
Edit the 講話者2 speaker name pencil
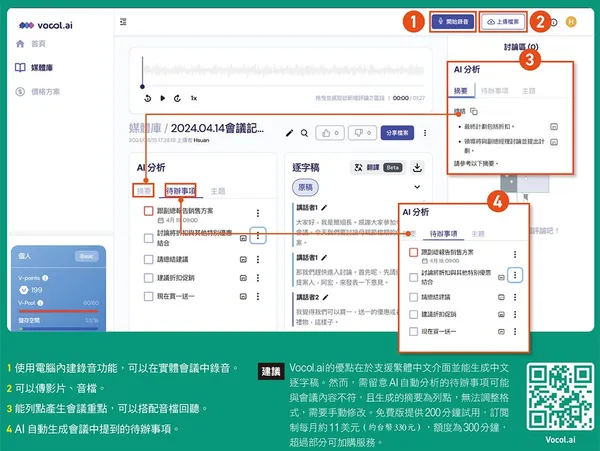tap(325, 297)
